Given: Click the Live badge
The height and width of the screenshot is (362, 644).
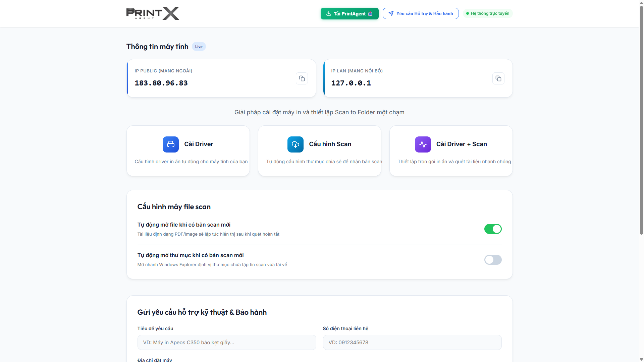Looking at the screenshot, I should click(199, 47).
